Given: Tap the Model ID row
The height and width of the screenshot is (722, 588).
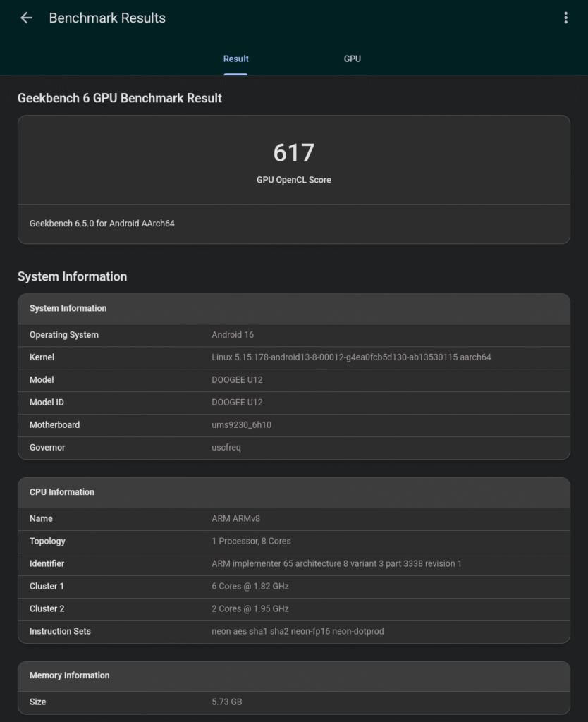Looking at the screenshot, I should [x=293, y=403].
